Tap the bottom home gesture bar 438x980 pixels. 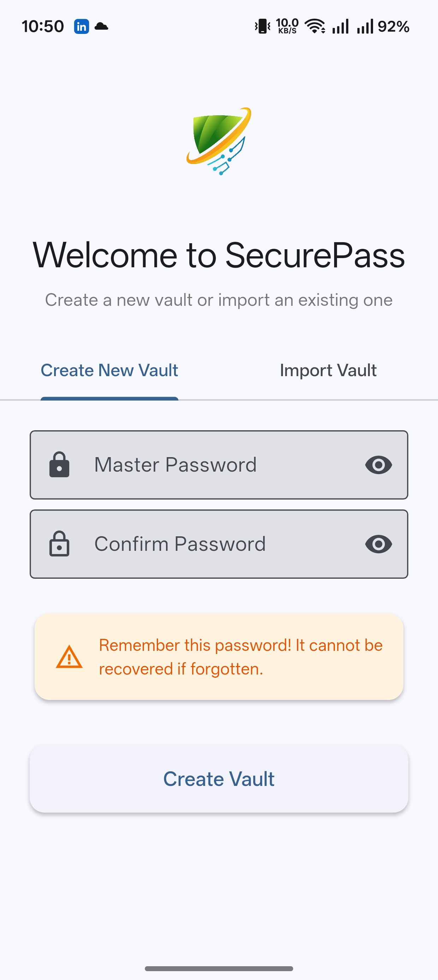219,968
